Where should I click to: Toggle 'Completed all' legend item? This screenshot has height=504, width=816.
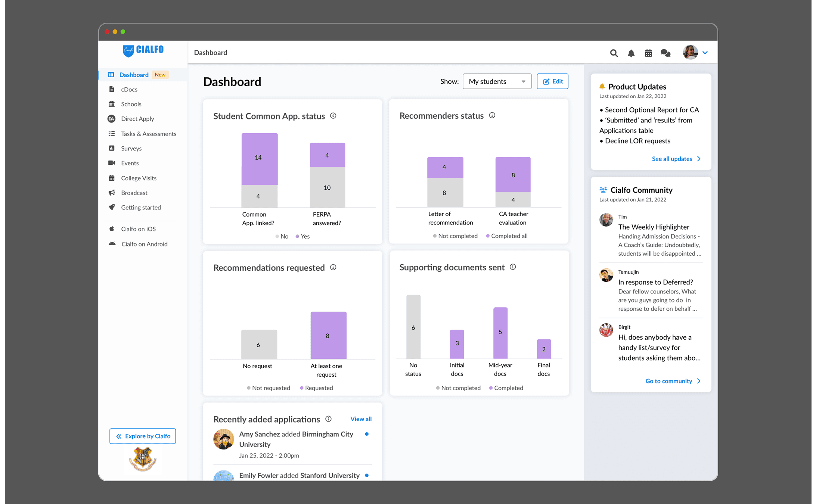(x=507, y=236)
